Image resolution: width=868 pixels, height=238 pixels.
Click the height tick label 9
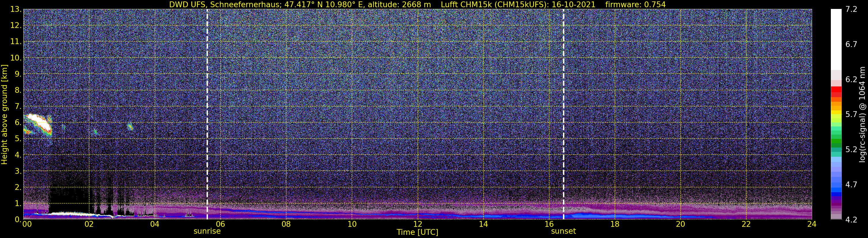[x=18, y=74]
